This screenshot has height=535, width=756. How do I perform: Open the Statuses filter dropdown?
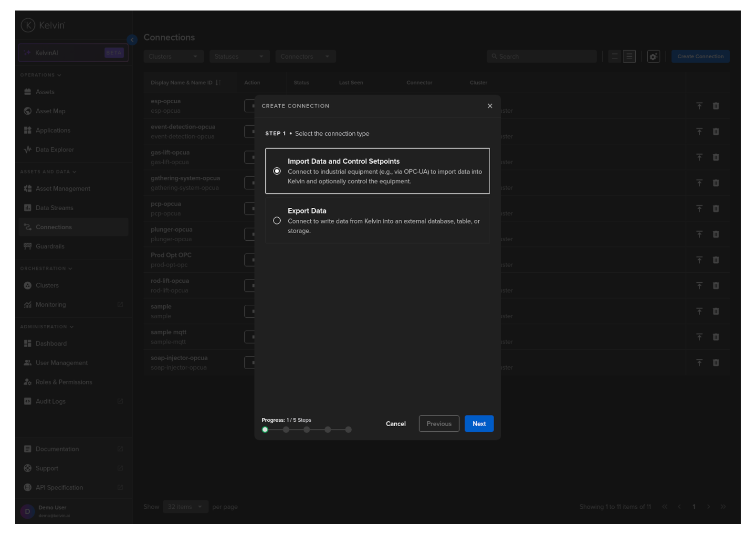(x=239, y=56)
